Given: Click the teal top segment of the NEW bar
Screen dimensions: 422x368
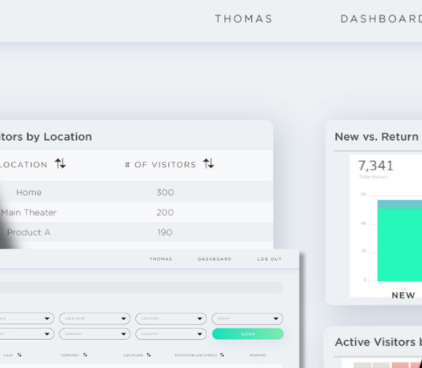Looking at the screenshot, I should pyautogui.click(x=400, y=204).
